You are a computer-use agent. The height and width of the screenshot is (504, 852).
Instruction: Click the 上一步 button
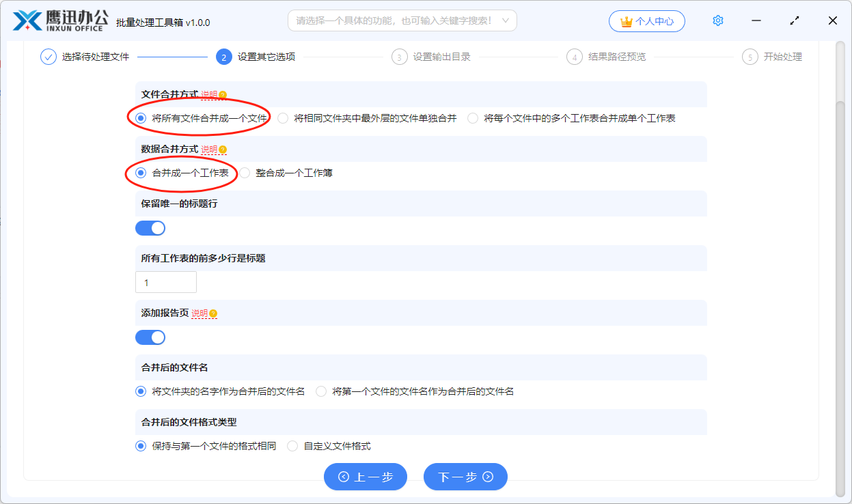point(366,477)
